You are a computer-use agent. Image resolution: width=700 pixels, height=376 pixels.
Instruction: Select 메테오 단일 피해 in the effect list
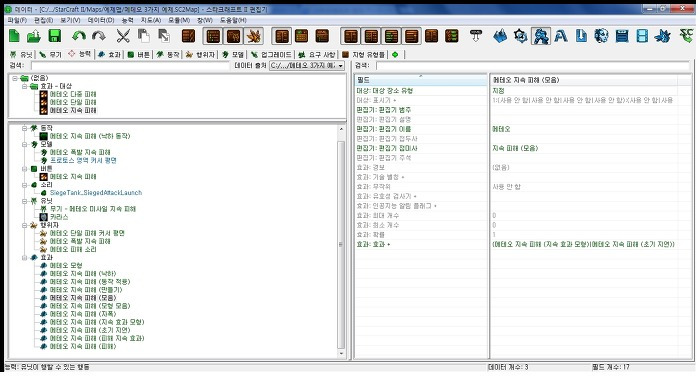[x=73, y=102]
